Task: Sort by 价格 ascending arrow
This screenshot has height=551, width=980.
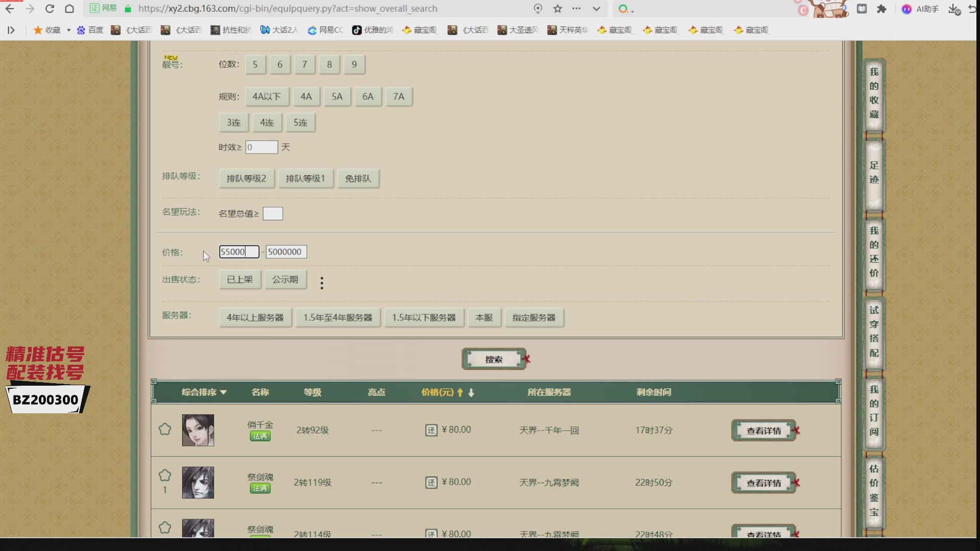Action: point(460,392)
